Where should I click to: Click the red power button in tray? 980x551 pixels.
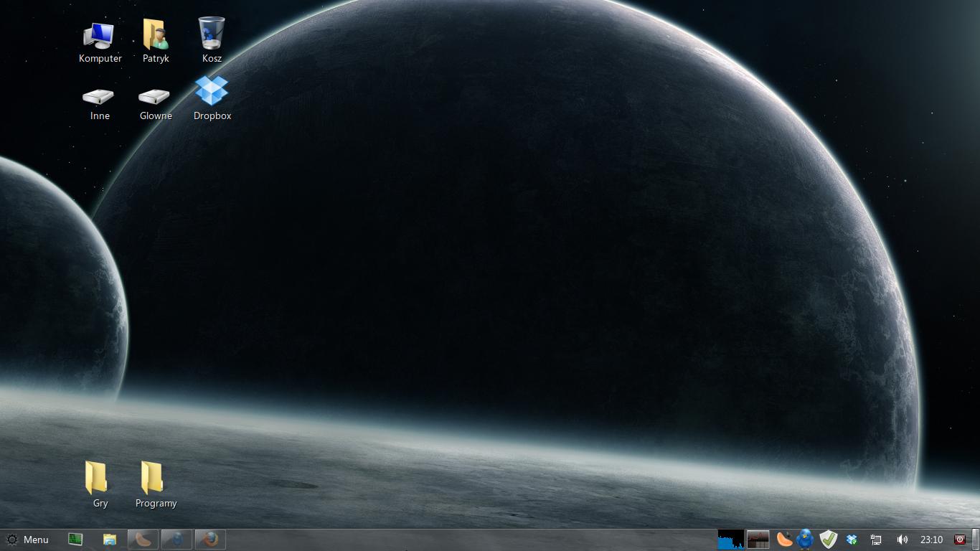point(960,540)
